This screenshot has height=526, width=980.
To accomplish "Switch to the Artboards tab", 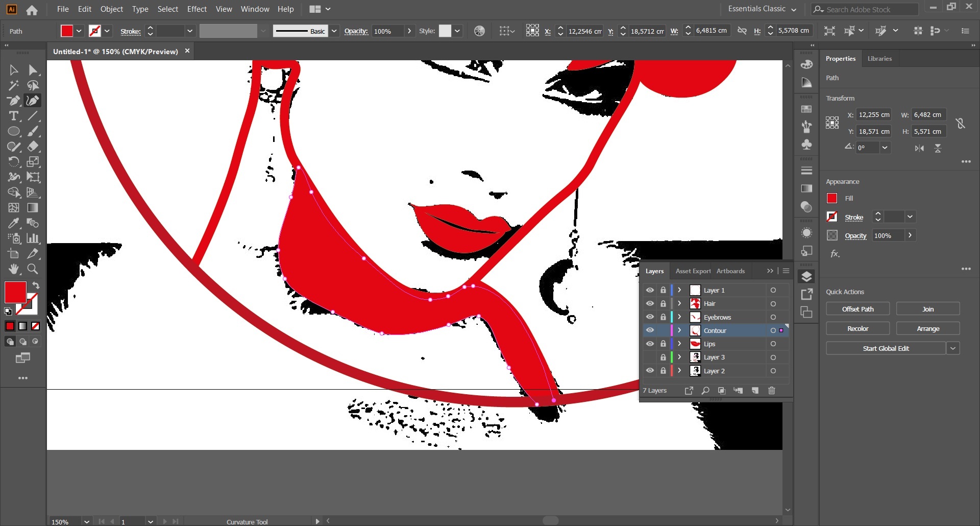I will coord(730,271).
